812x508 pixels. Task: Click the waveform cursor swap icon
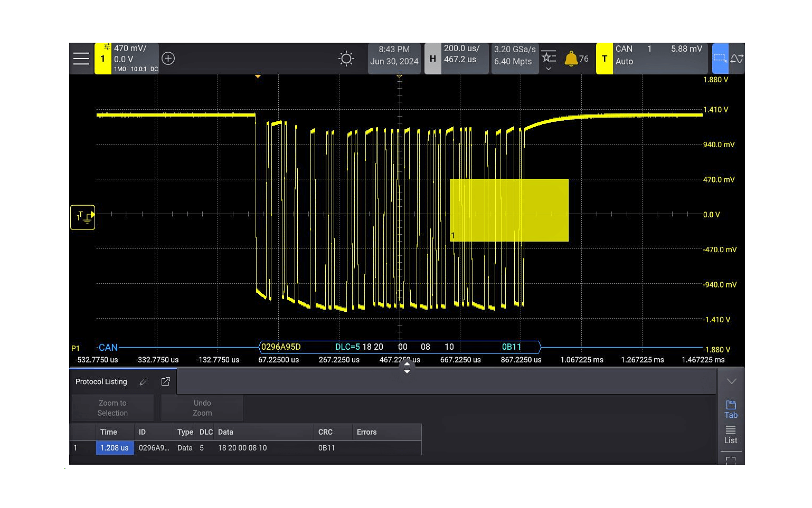737,59
